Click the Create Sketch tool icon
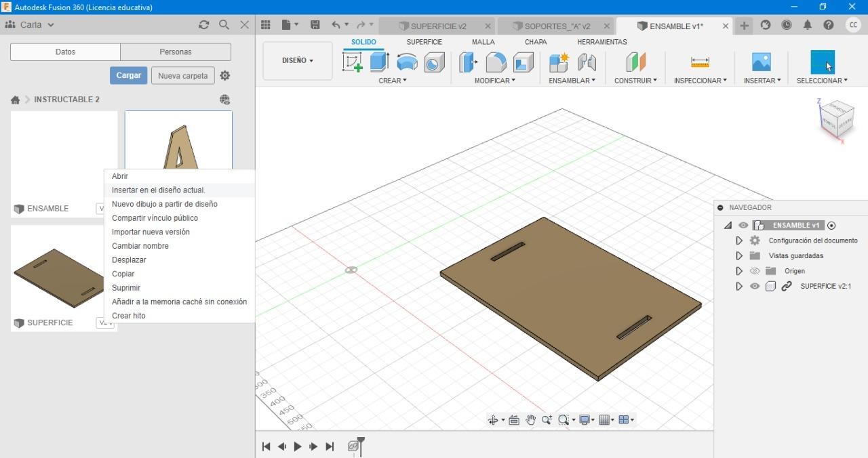This screenshot has width=868, height=458. coord(353,62)
